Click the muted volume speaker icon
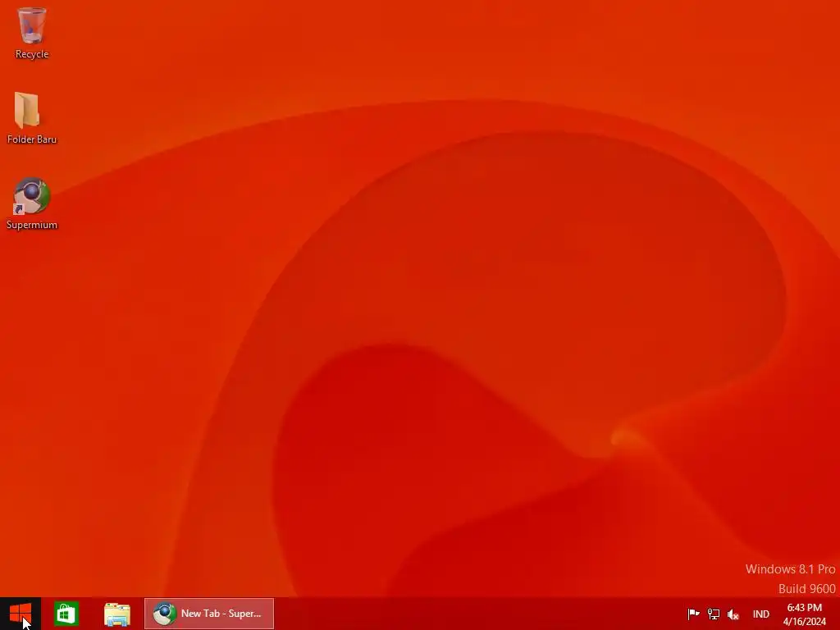This screenshot has width=840, height=630. 733,614
